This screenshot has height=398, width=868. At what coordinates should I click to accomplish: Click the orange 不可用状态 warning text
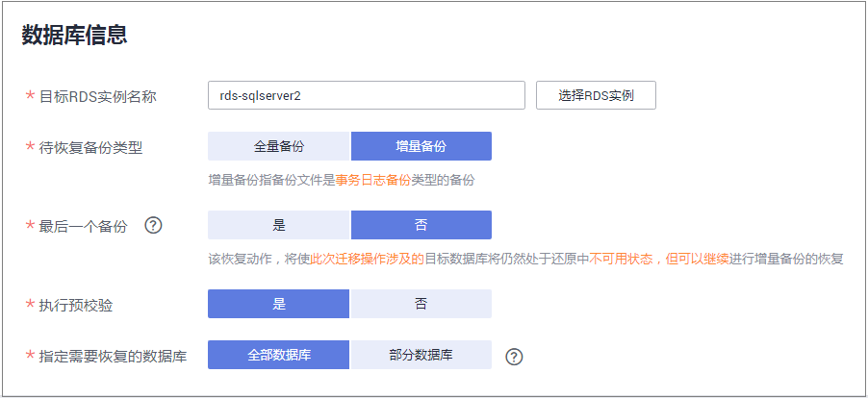621,259
